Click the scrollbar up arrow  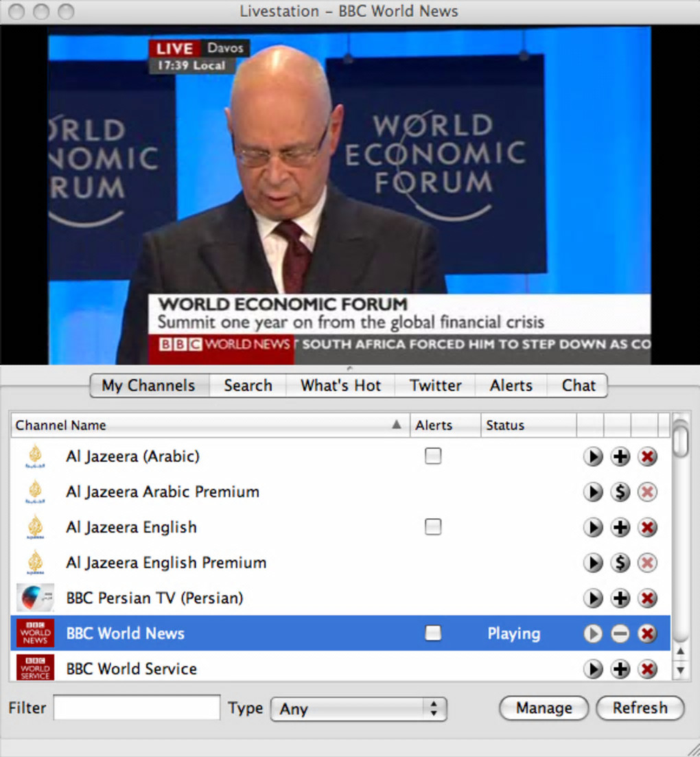681,652
